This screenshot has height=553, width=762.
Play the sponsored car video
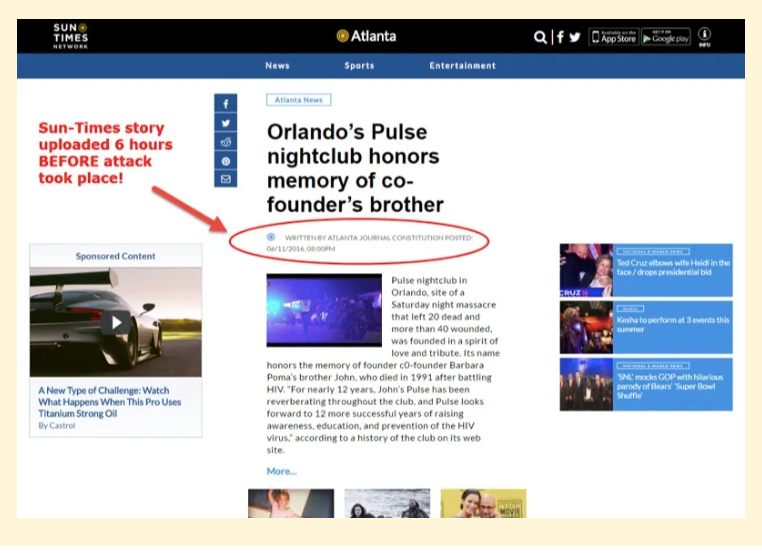pos(116,323)
